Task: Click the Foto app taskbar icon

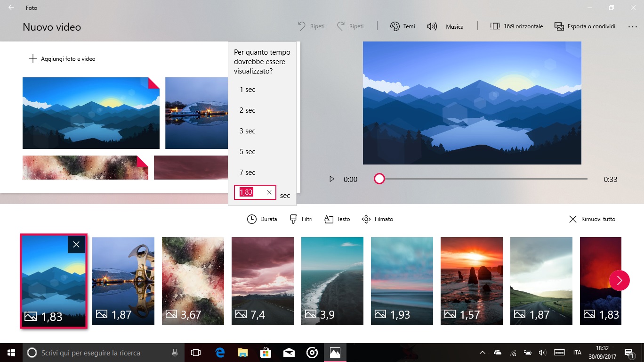Action: 335,353
